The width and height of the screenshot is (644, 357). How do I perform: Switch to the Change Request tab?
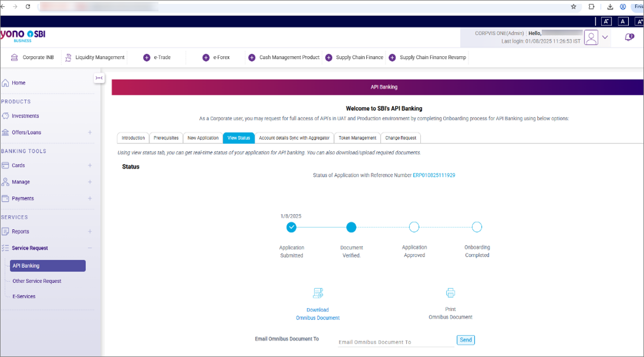401,138
